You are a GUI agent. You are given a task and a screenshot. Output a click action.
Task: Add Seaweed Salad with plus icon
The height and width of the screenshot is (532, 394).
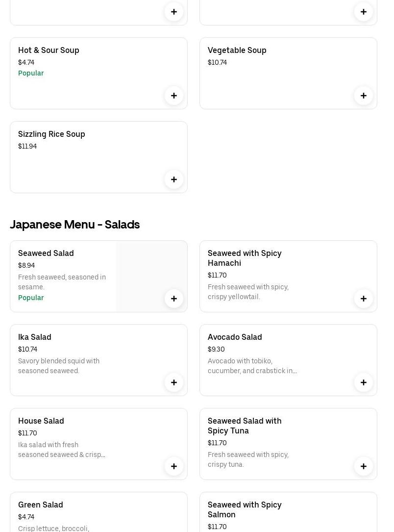point(173,299)
